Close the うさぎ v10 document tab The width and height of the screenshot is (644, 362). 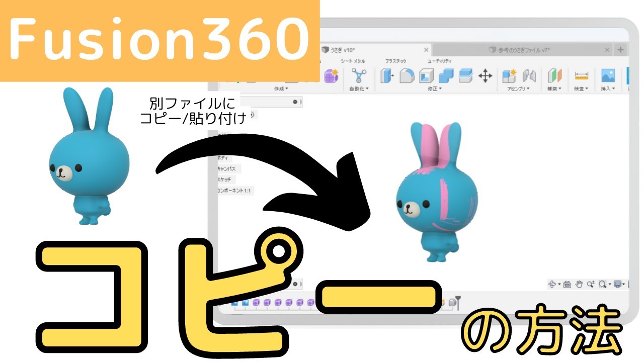[x=427, y=50]
